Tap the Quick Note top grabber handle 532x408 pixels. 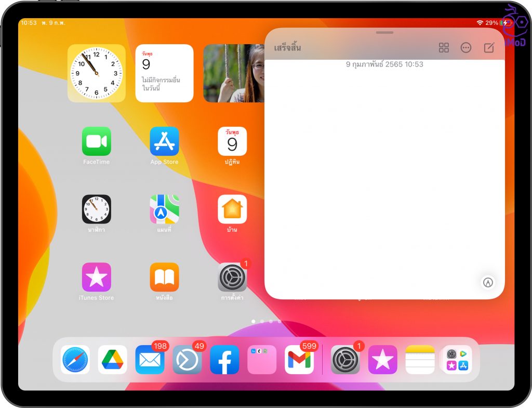384,33
